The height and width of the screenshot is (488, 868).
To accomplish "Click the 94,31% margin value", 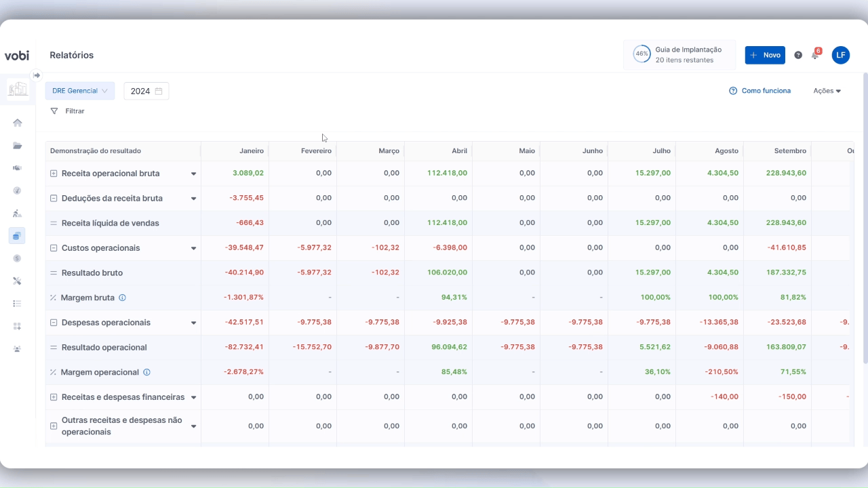I will point(454,298).
